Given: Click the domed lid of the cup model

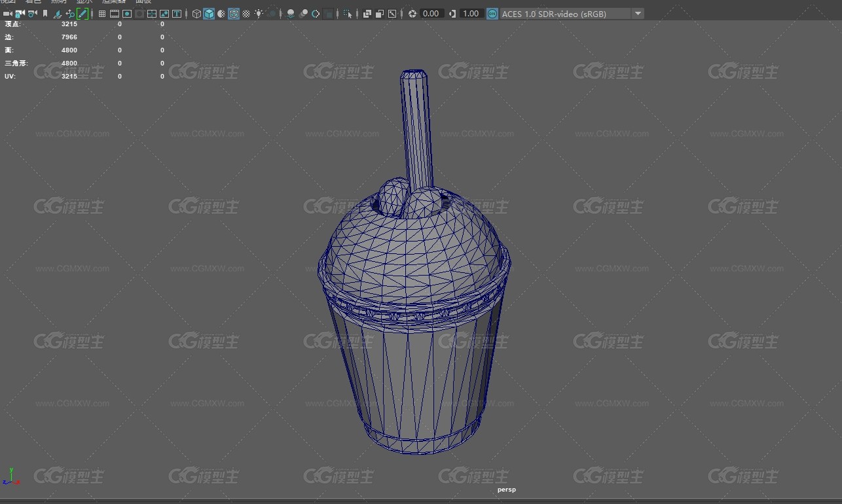Looking at the screenshot, I should coord(412,255).
